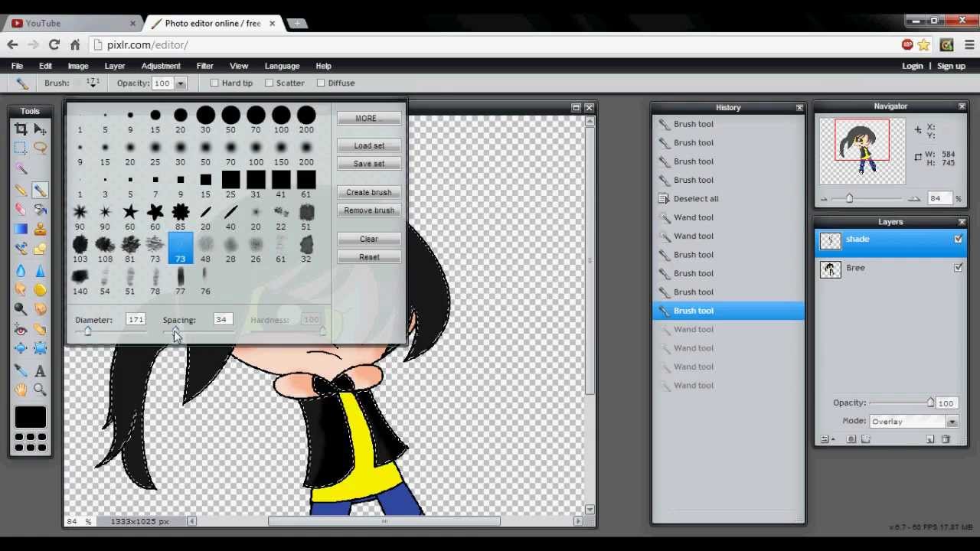This screenshot has width=980, height=551.
Task: Toggle visibility of the Bree layer
Action: coord(959,268)
